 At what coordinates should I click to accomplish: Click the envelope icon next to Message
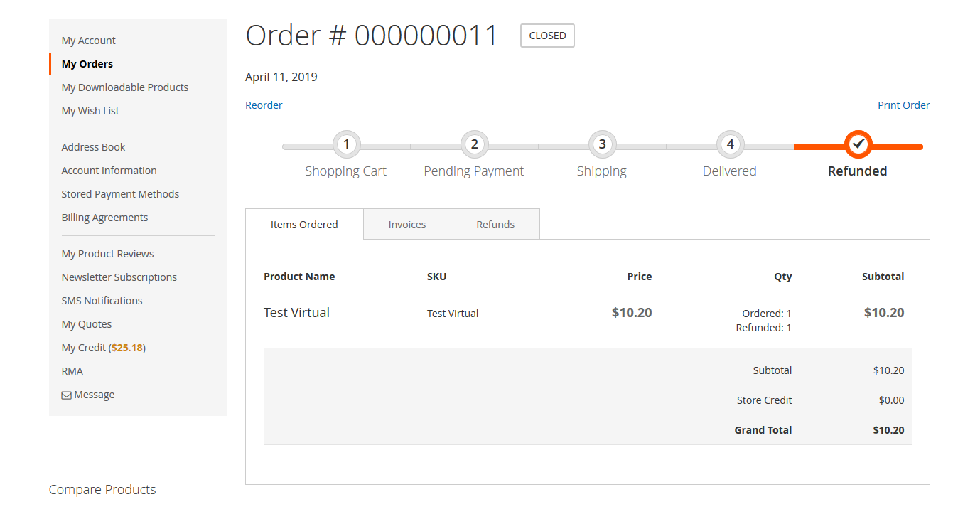pos(66,394)
